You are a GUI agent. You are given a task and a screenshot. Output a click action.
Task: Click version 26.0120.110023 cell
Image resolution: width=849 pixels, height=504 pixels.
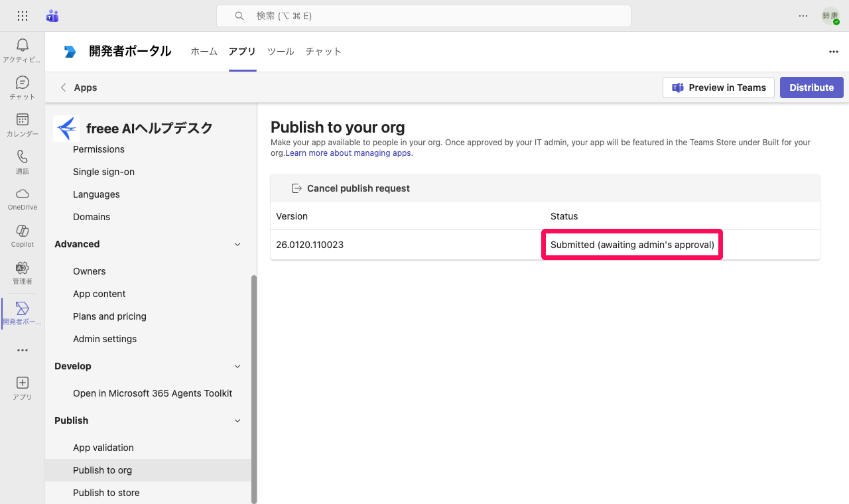pyautogui.click(x=310, y=245)
